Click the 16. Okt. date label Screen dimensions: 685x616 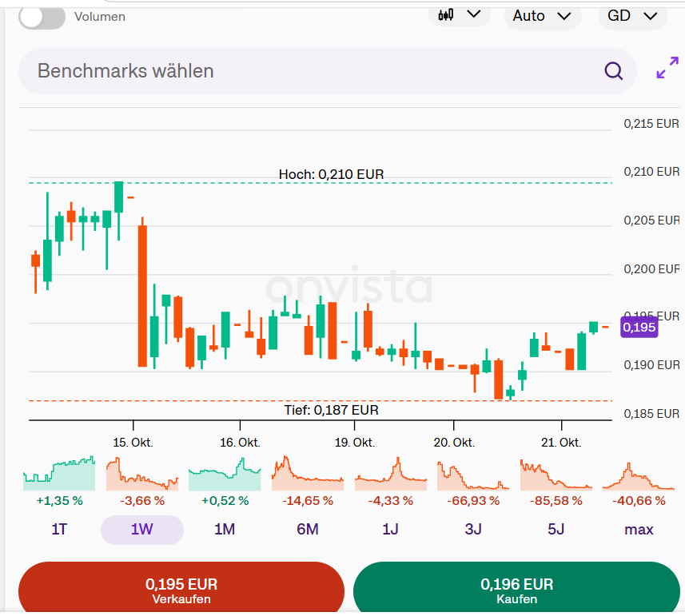[240, 443]
